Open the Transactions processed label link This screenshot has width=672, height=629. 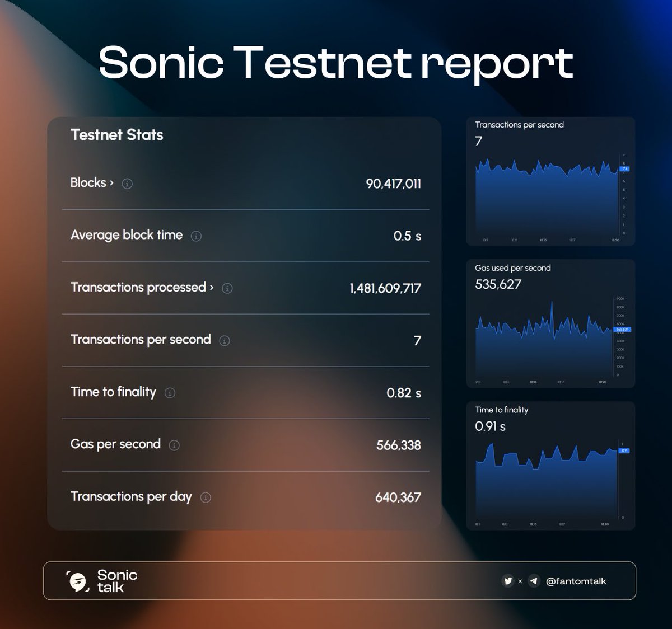pyautogui.click(x=138, y=288)
